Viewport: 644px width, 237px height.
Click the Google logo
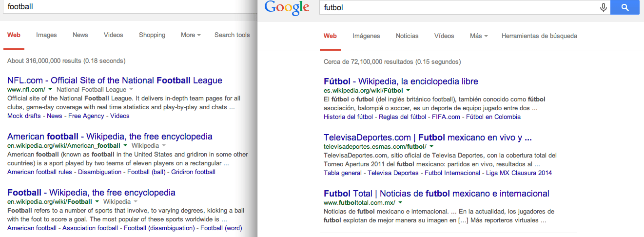(x=287, y=8)
